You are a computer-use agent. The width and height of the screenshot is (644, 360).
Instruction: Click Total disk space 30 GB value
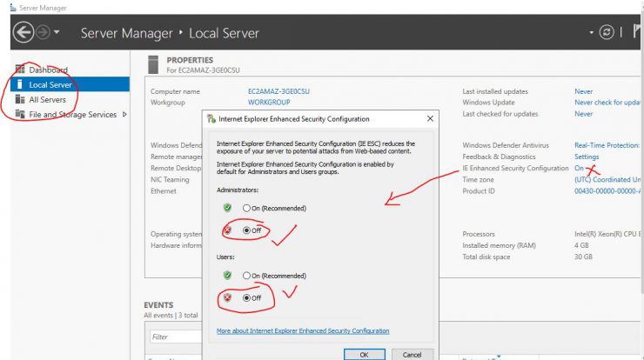click(583, 257)
